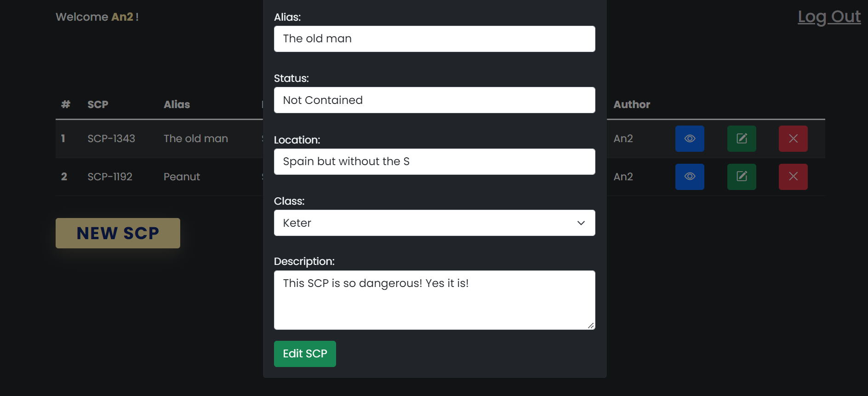
Task: Click the Peanut alias cell
Action: point(182,177)
